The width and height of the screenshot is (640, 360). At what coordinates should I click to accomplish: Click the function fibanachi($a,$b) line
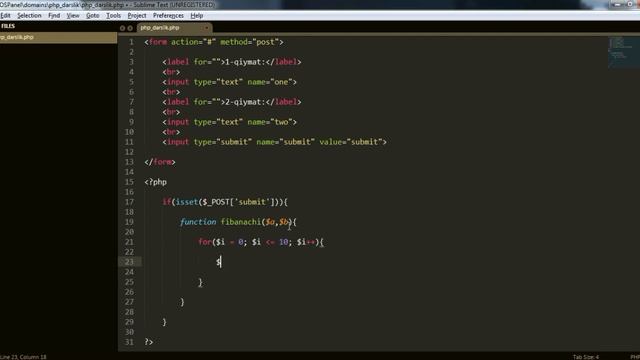pyautogui.click(x=238, y=222)
